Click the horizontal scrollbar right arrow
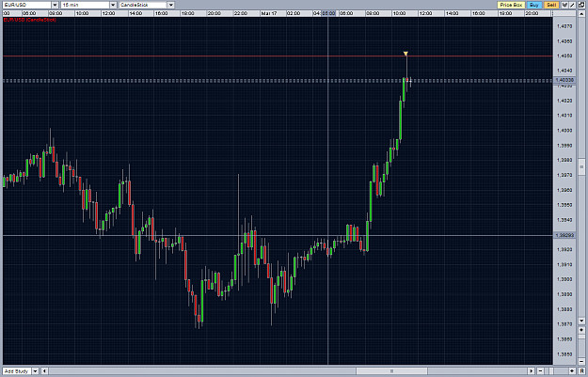The height and width of the screenshot is (377, 588). tap(532, 370)
